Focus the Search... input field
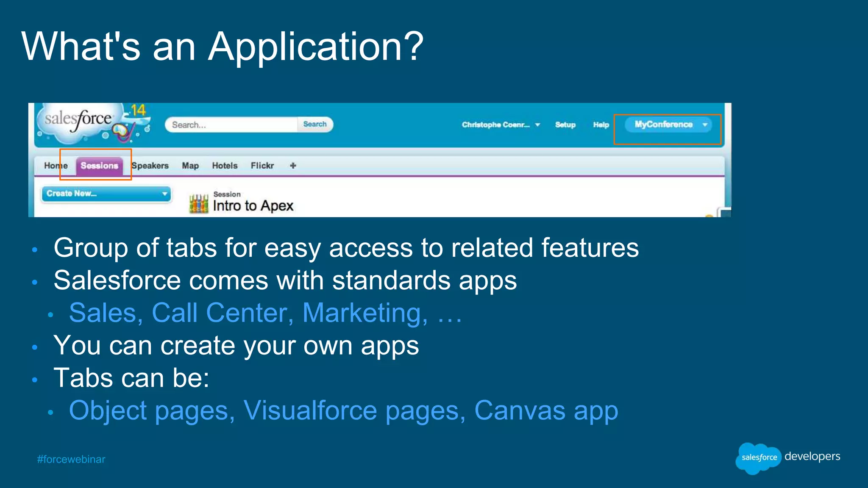Viewport: 868px width, 488px height. 232,125
